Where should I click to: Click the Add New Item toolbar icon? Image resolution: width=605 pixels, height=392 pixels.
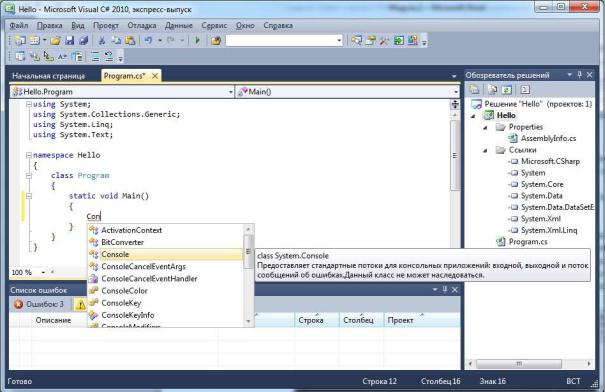(x=35, y=40)
